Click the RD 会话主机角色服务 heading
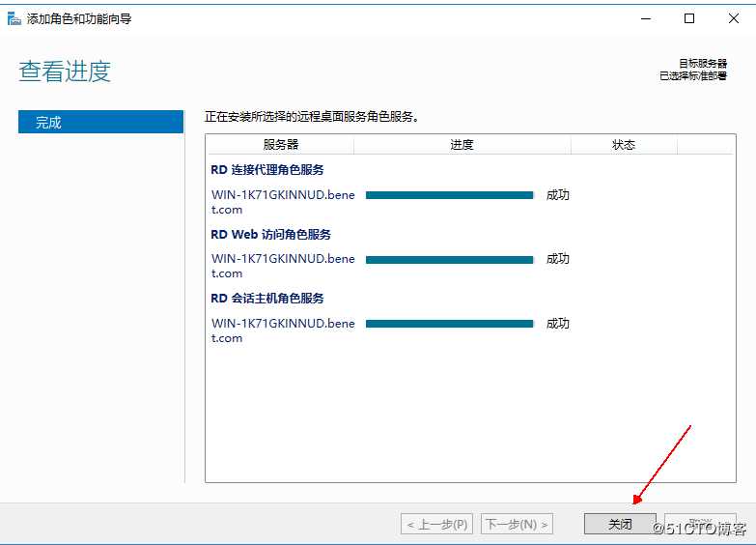 pos(267,298)
